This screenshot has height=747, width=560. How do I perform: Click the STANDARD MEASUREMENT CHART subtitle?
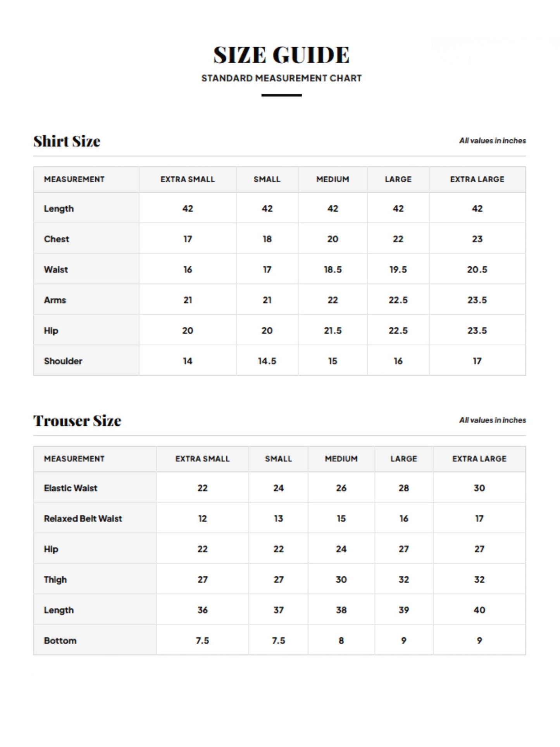[281, 78]
